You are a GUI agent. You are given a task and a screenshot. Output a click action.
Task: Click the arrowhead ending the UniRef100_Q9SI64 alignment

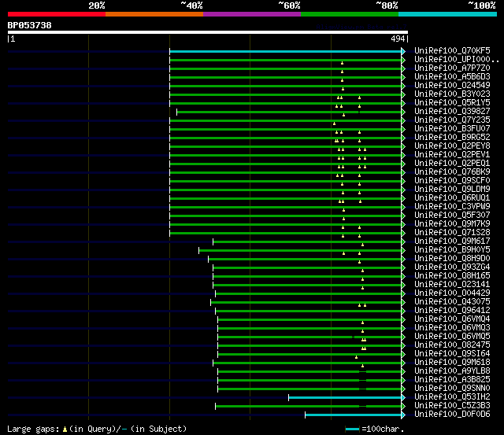tap(403, 355)
